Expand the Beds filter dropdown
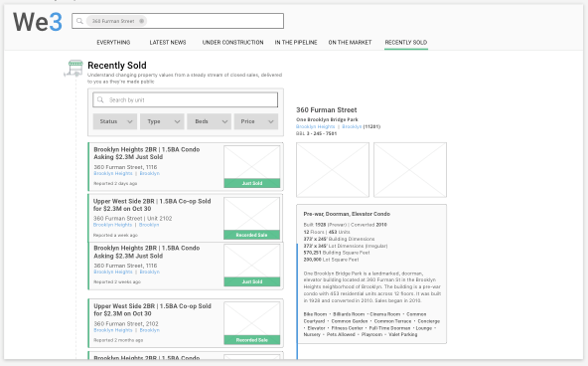588x366 pixels. coord(209,121)
